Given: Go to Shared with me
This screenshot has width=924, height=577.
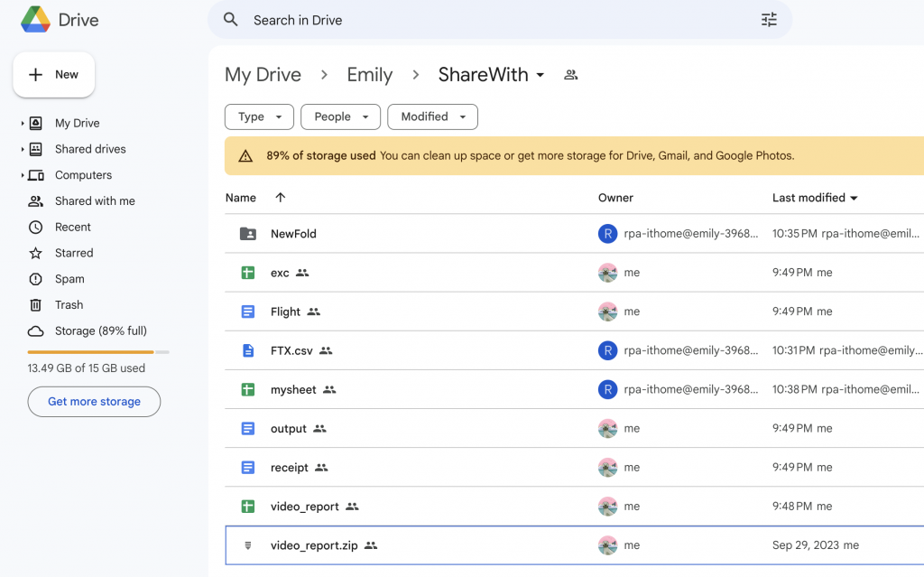Looking at the screenshot, I should [95, 201].
